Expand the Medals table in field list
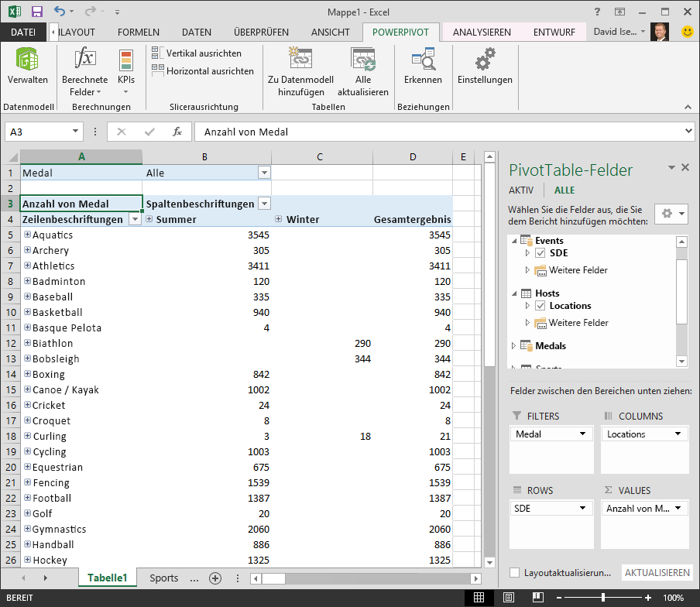 514,345
